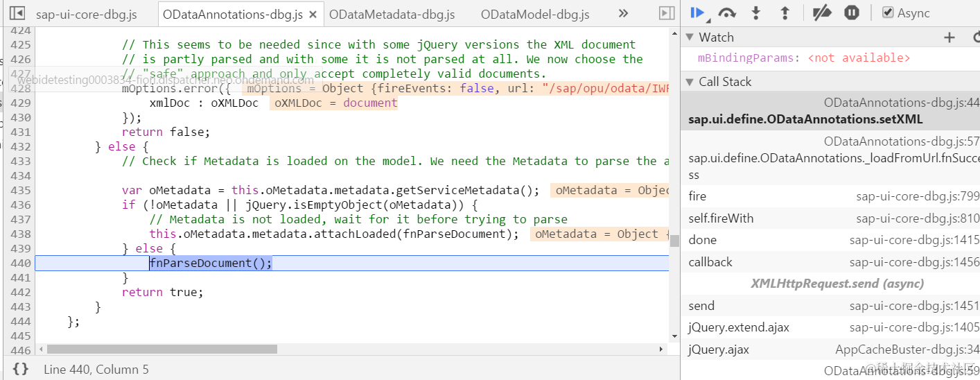Step into next function call
The image size is (980, 380).
[756, 12]
